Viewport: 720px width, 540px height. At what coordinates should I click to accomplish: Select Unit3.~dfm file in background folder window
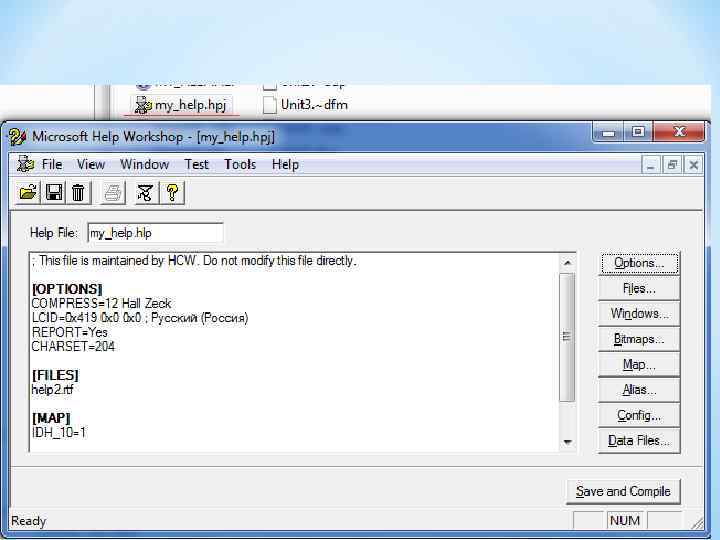[x=305, y=105]
